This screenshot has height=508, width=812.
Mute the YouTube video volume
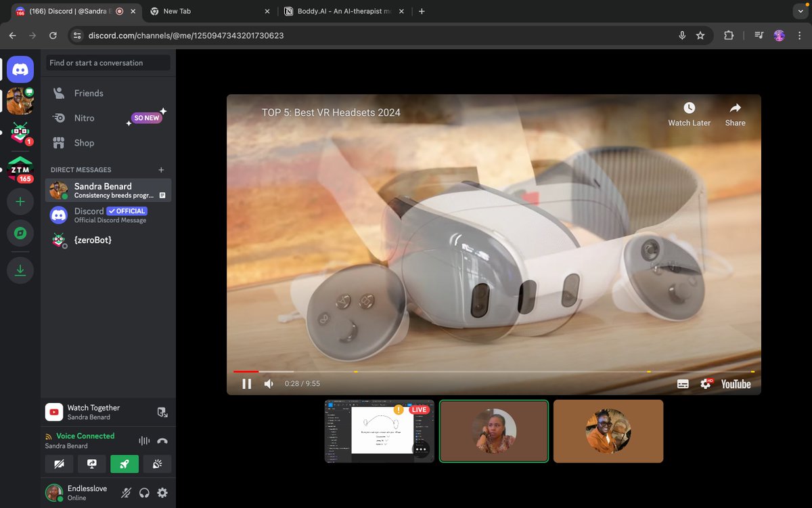click(x=269, y=384)
